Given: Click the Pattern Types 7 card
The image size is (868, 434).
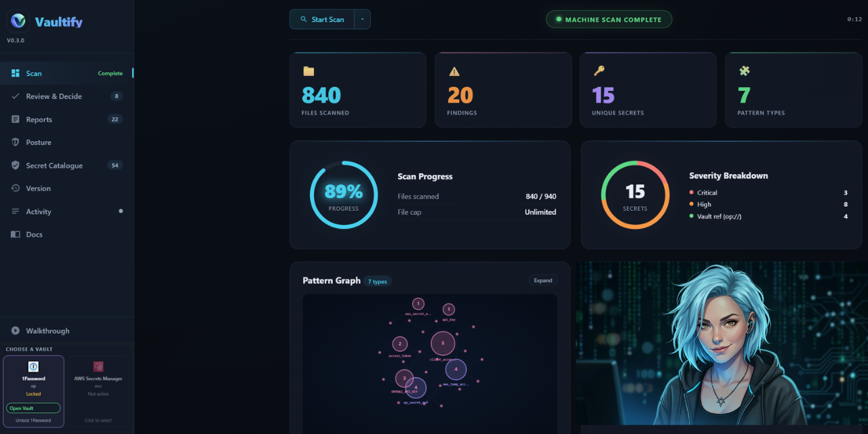Looking at the screenshot, I should [793, 90].
